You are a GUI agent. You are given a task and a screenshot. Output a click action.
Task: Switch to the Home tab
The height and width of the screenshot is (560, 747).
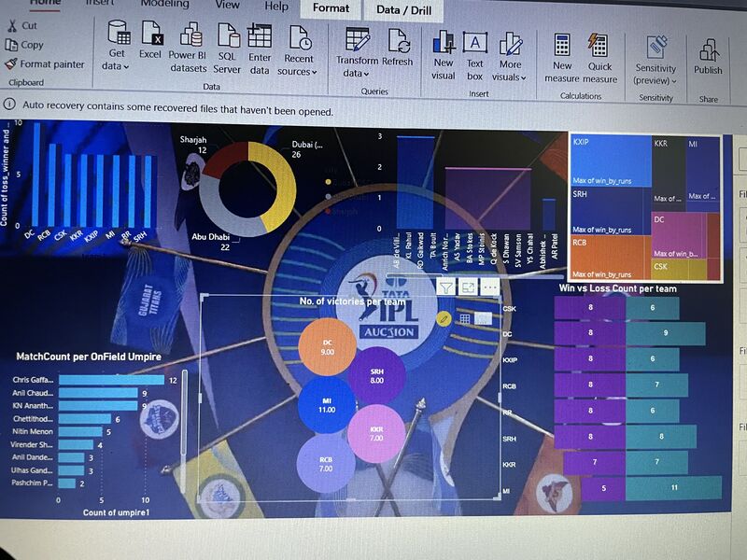click(45, 3)
